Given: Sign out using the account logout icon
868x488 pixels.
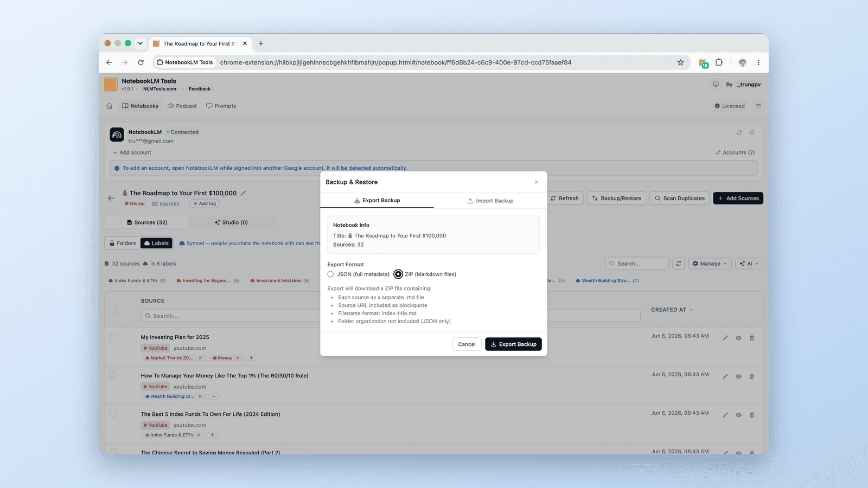Looking at the screenshot, I should coord(752,132).
